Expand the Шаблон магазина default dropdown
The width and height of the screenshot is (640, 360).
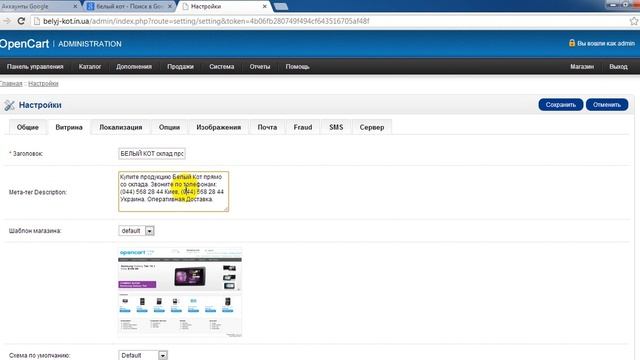136,231
